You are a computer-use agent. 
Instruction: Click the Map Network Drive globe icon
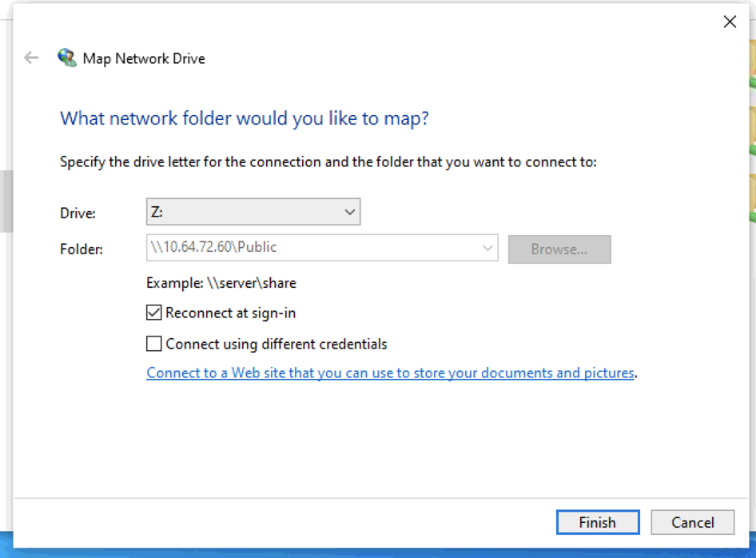[66, 58]
